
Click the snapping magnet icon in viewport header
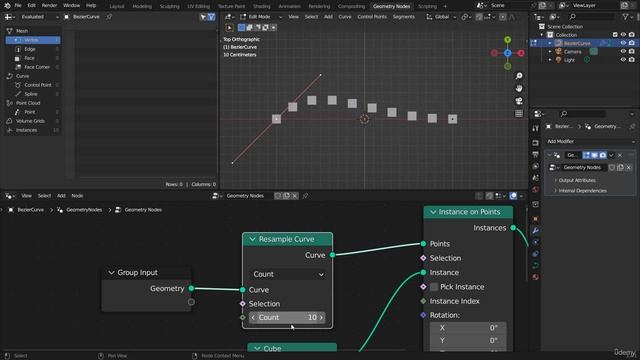coord(479,17)
